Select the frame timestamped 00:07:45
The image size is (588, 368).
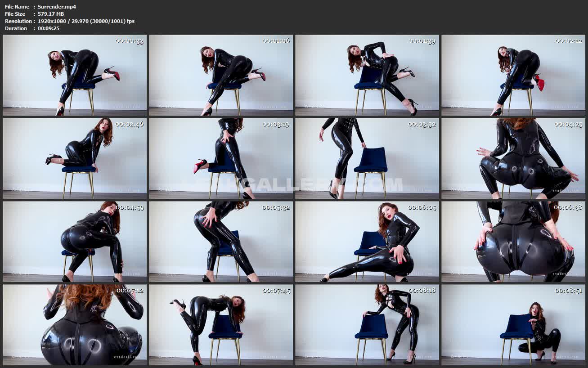click(221, 325)
